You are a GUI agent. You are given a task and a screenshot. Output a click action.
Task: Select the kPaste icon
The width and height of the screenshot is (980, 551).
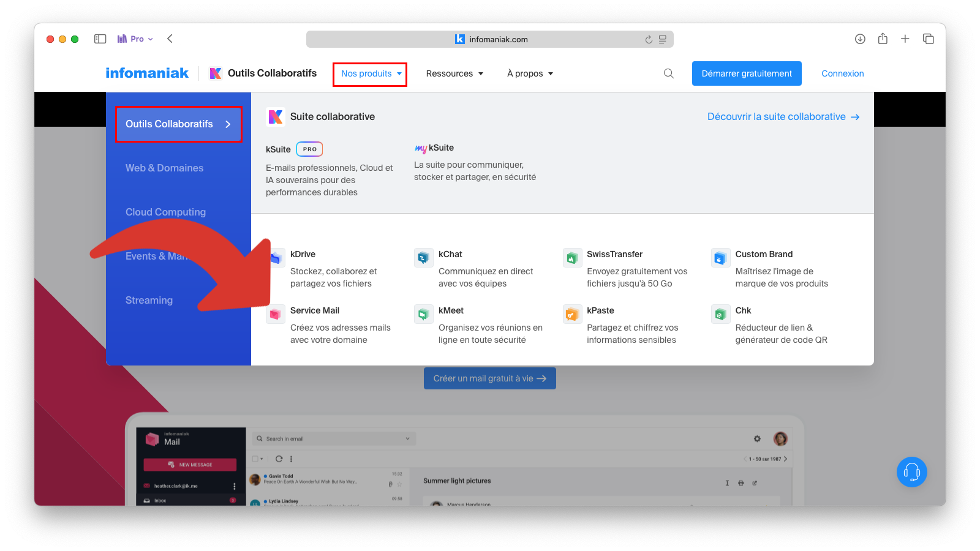(x=571, y=314)
